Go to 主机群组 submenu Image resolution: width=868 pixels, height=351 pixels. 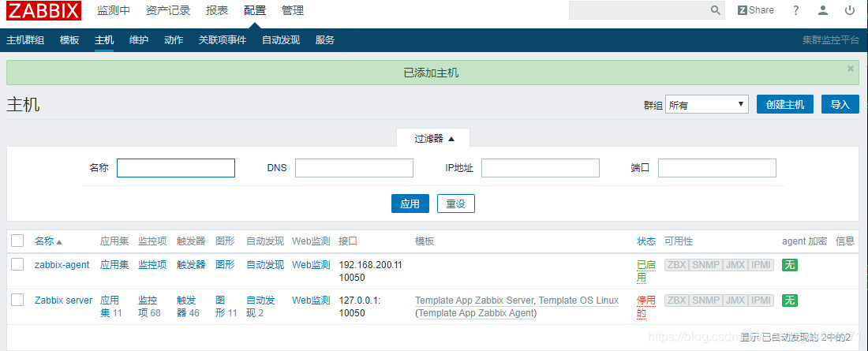pos(25,40)
